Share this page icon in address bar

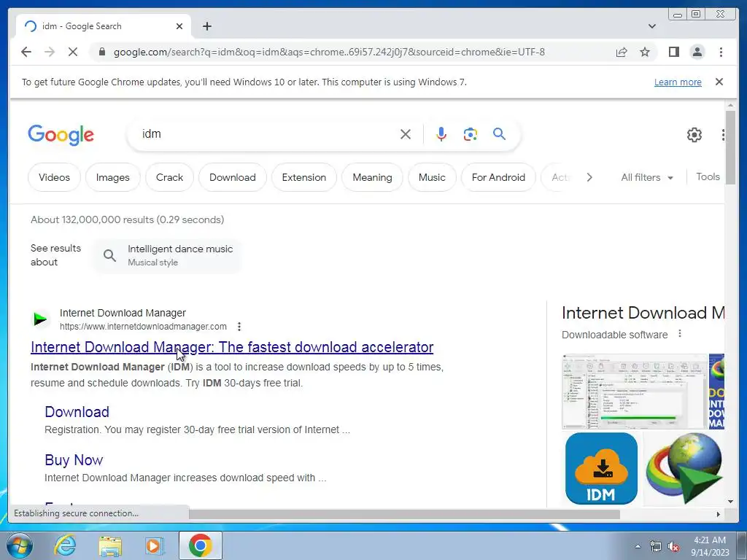point(622,52)
